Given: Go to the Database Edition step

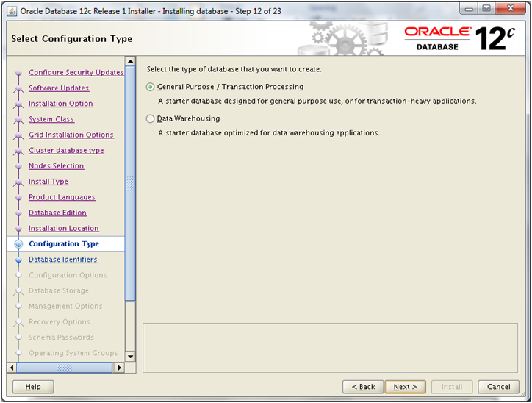Looking at the screenshot, I should (57, 213).
